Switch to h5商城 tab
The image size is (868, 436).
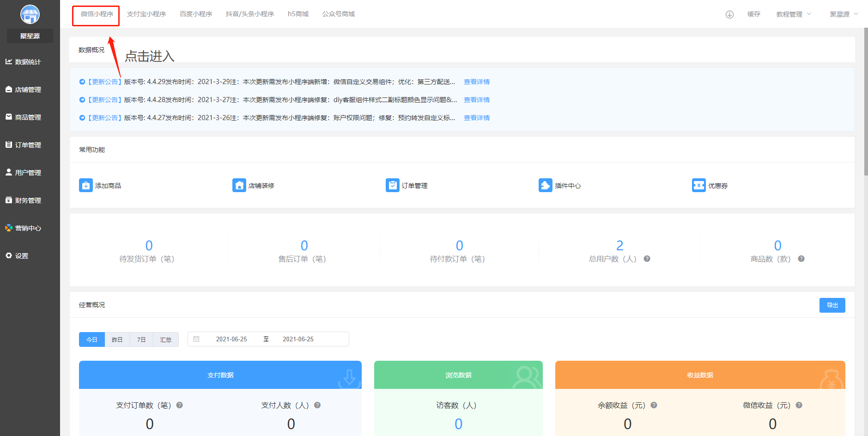tap(298, 14)
